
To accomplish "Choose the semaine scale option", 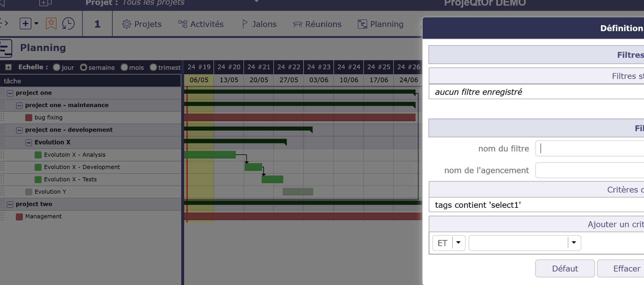I will [84, 67].
